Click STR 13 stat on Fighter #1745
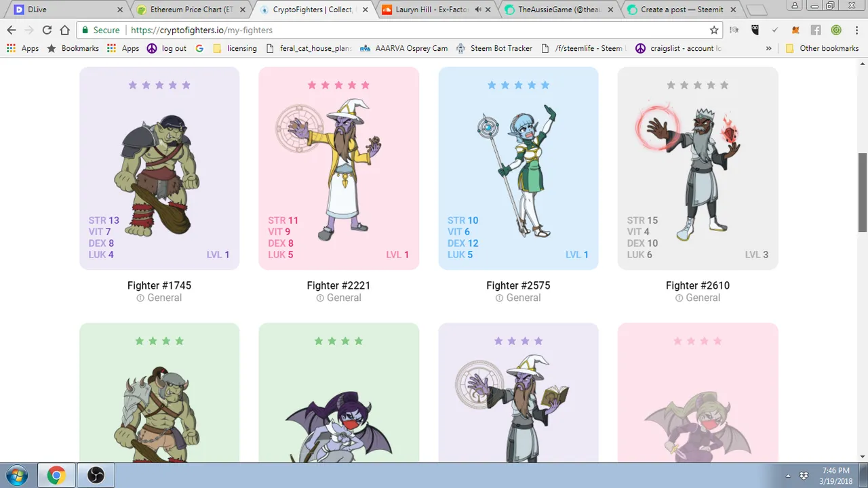This screenshot has width=868, height=488. (104, 220)
